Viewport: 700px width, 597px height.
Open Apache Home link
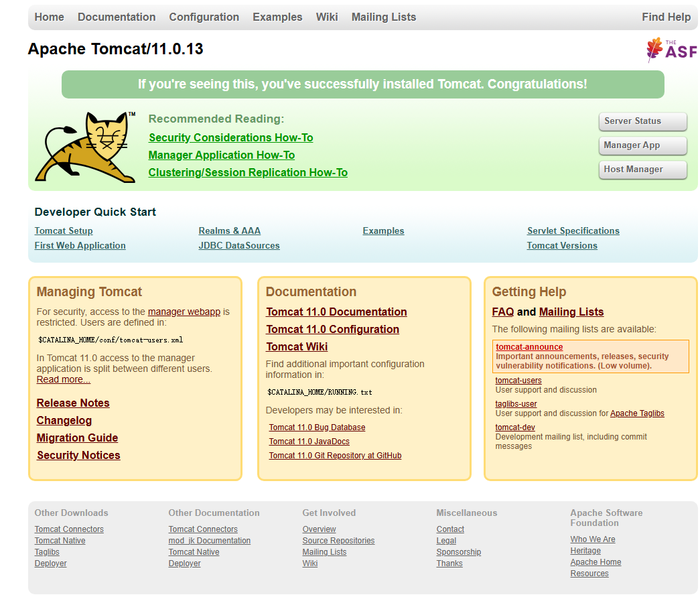coord(596,562)
